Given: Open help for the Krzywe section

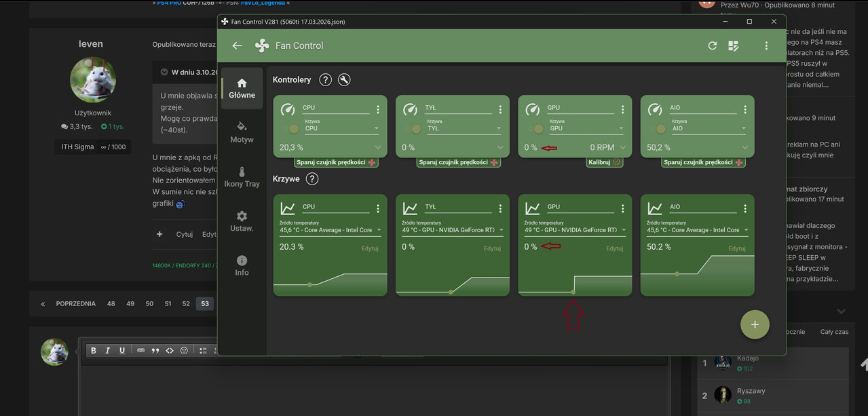Looking at the screenshot, I should coord(312,179).
